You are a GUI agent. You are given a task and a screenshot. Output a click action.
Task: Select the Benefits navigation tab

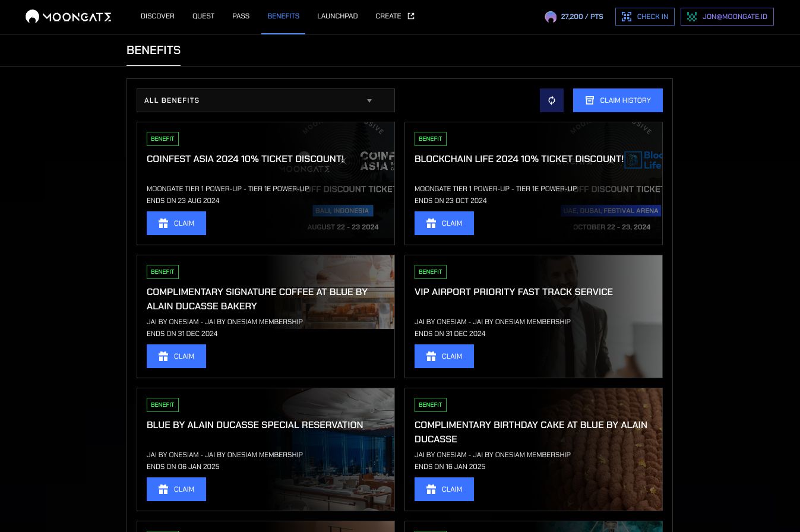point(283,16)
